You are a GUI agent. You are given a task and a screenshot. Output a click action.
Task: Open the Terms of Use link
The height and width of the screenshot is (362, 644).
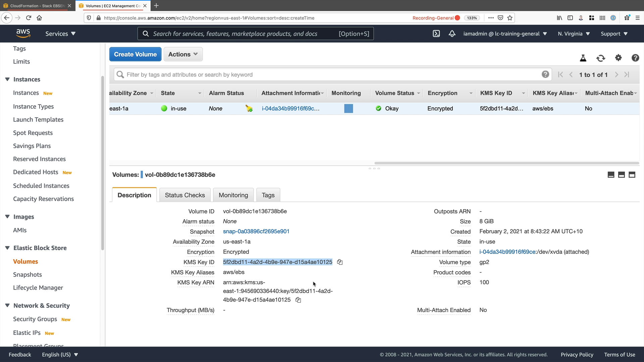coord(620,355)
